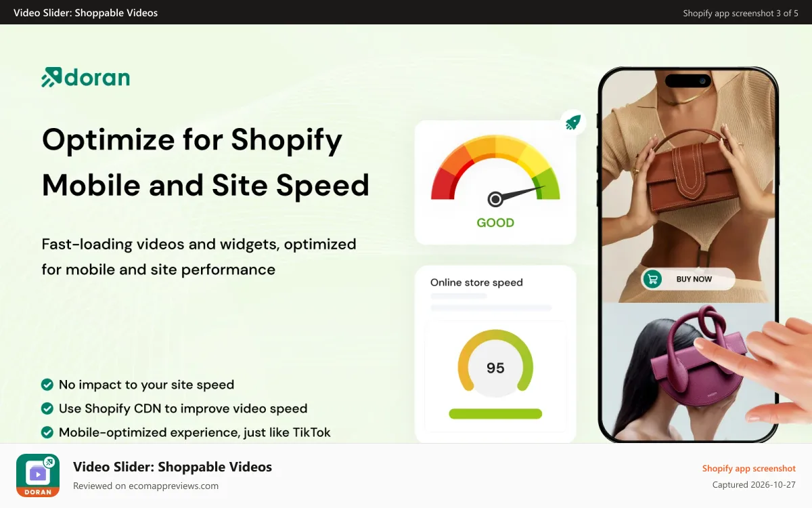Click the speedometer gauge needle hub
The image size is (812, 508).
coord(495,199)
